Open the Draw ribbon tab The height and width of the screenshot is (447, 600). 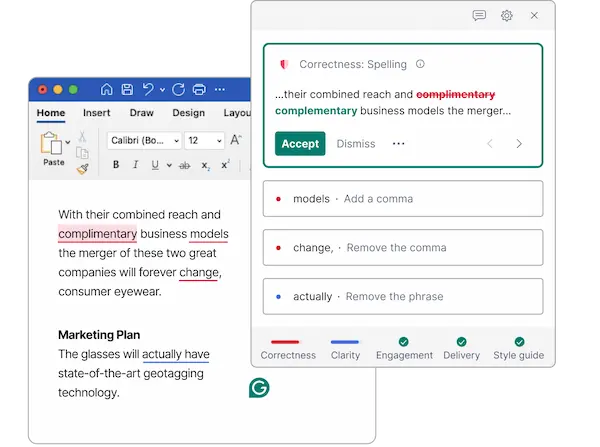[x=142, y=113]
